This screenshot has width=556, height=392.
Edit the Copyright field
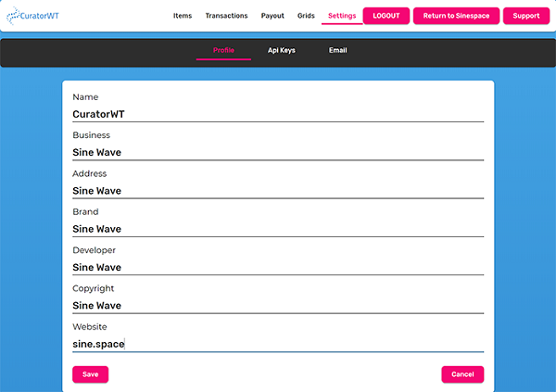pos(278,305)
